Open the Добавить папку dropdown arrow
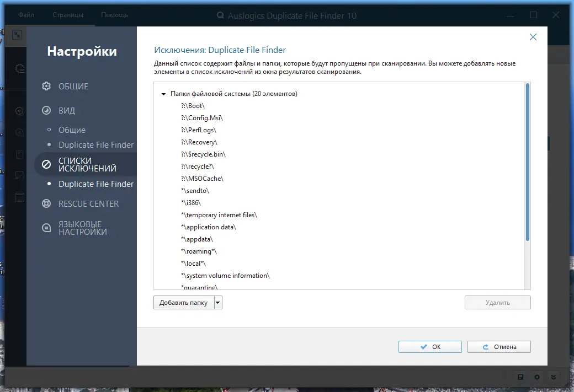This screenshot has width=574, height=392. click(x=218, y=303)
